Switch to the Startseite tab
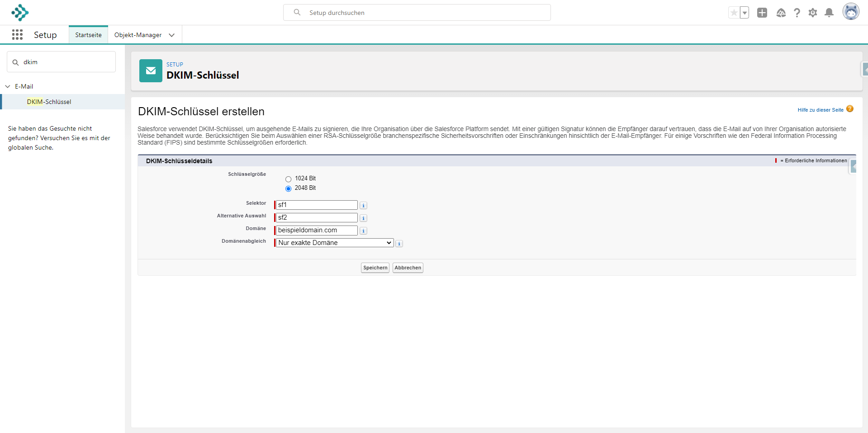Image resolution: width=868 pixels, height=433 pixels. coord(88,35)
